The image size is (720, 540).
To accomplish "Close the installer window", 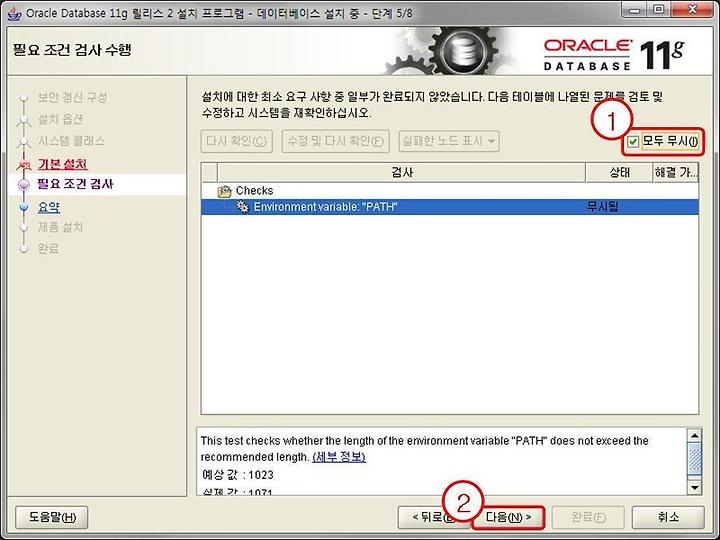I will [692, 11].
